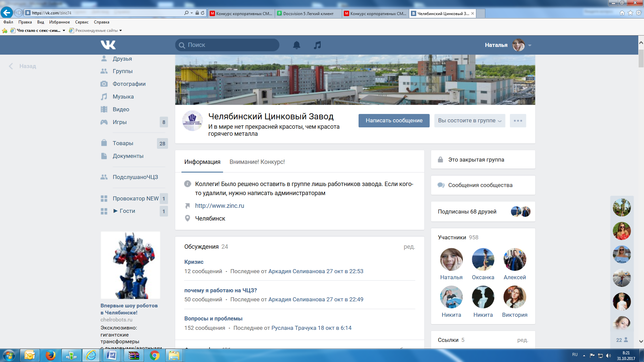Open browser settings gear icon
Image resolution: width=644 pixels, height=362 pixels.
coord(639,13)
